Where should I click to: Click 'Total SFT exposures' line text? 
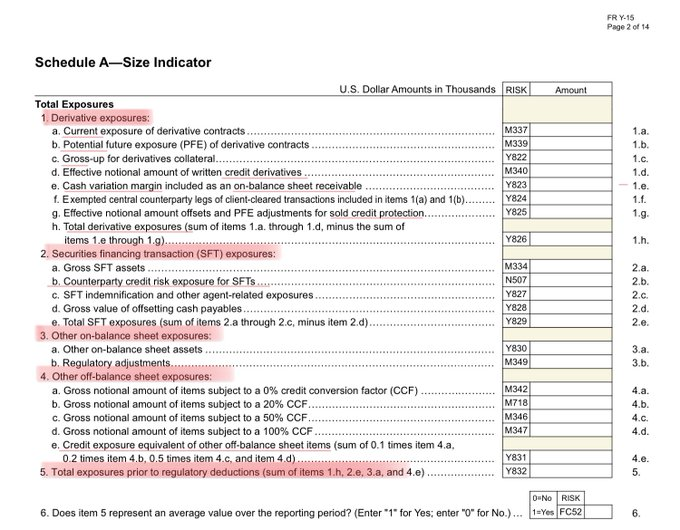(x=215, y=322)
